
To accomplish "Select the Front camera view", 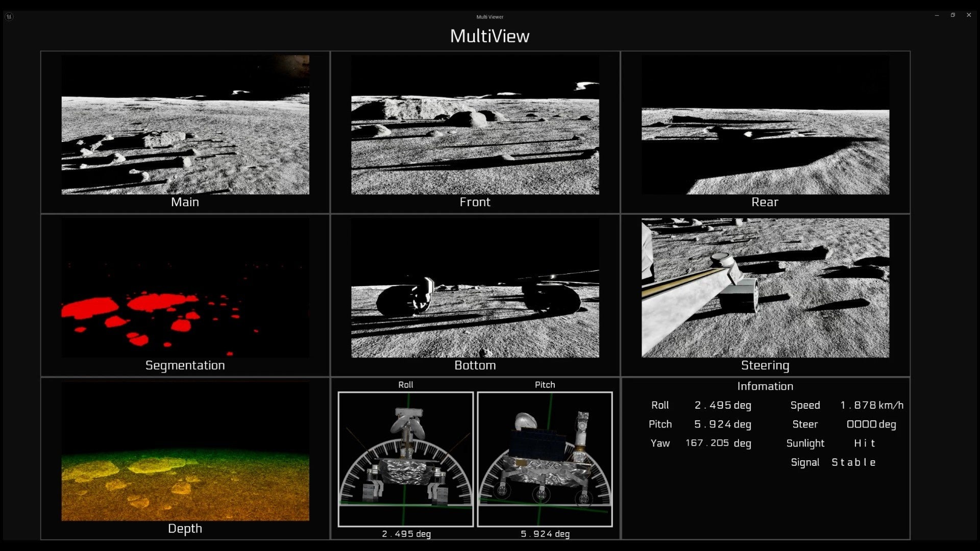I will pos(475,124).
